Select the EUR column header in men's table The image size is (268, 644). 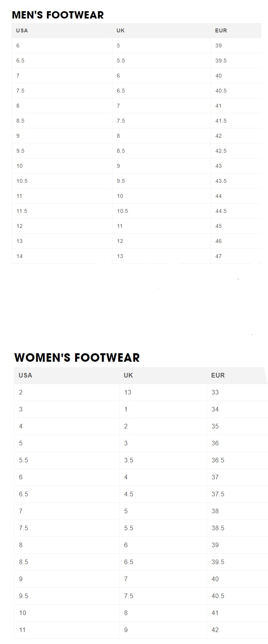pyautogui.click(x=221, y=30)
